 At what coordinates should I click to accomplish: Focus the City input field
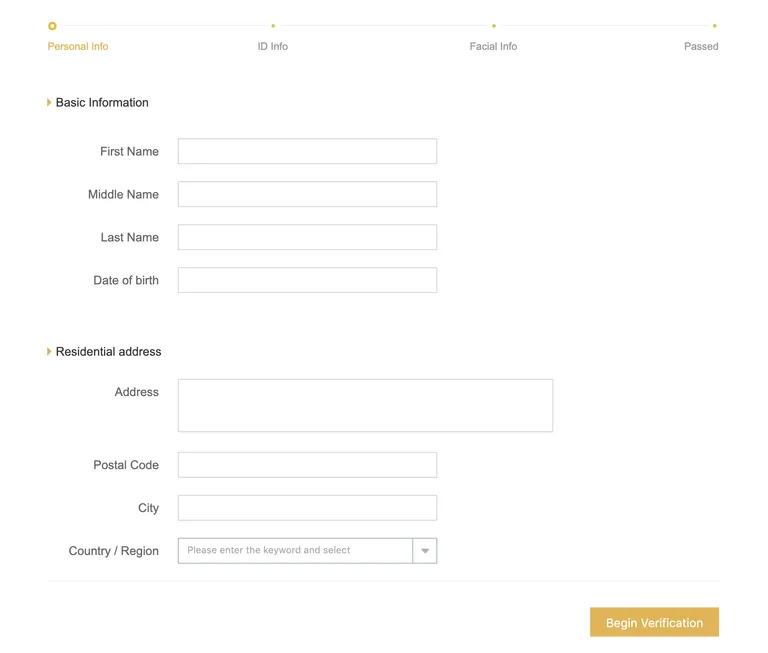click(x=308, y=508)
